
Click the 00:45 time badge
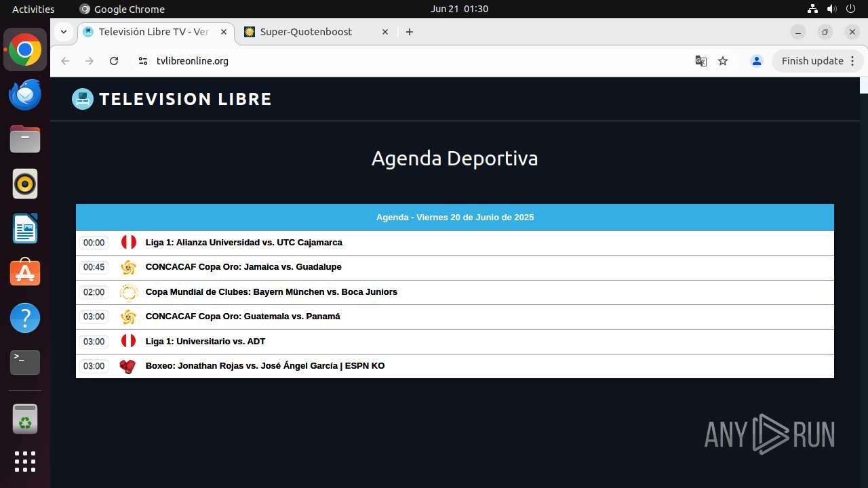tap(94, 267)
